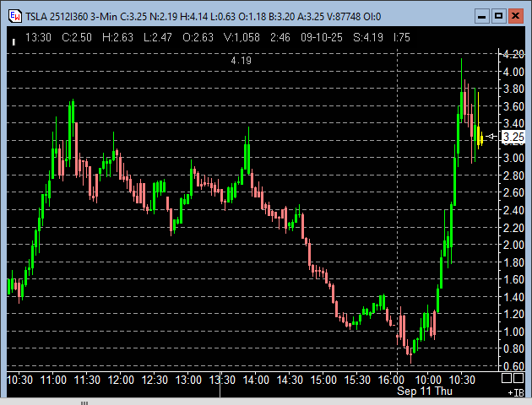Click the 1.40 price axis label
This screenshot has height=405, width=532.
tap(513, 297)
